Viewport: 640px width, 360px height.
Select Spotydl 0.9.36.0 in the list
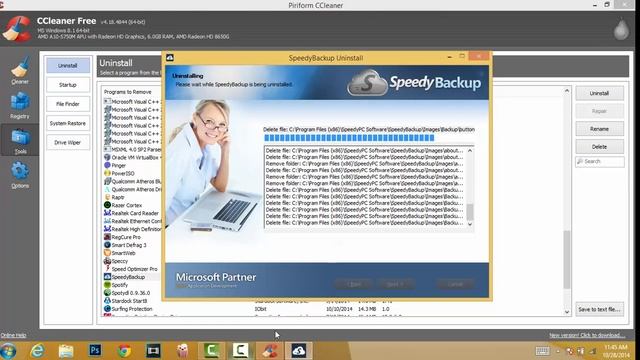131,293
